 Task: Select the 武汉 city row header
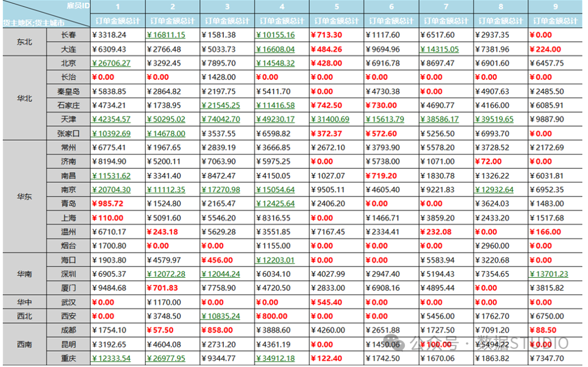coord(68,302)
